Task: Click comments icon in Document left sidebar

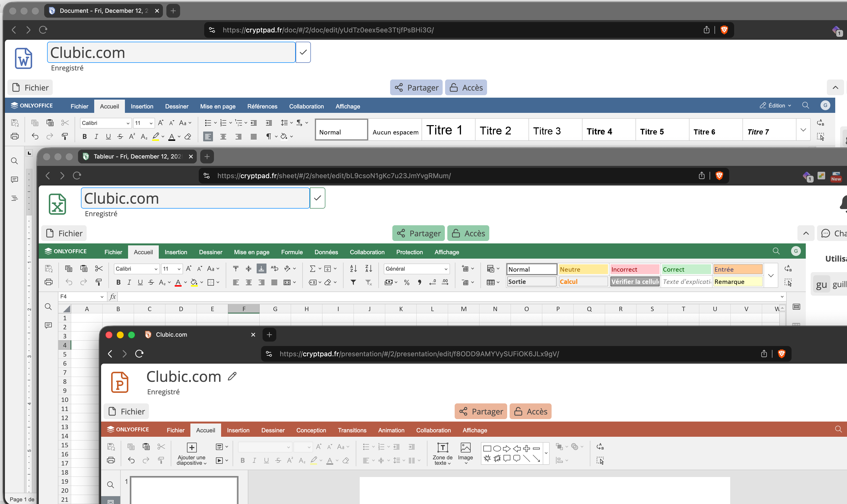Action: pos(14,180)
